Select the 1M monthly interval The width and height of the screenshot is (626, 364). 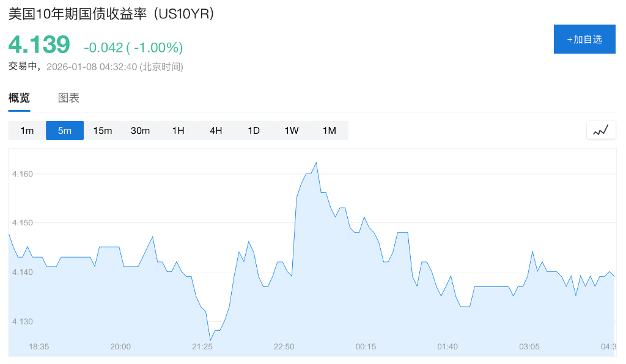330,130
